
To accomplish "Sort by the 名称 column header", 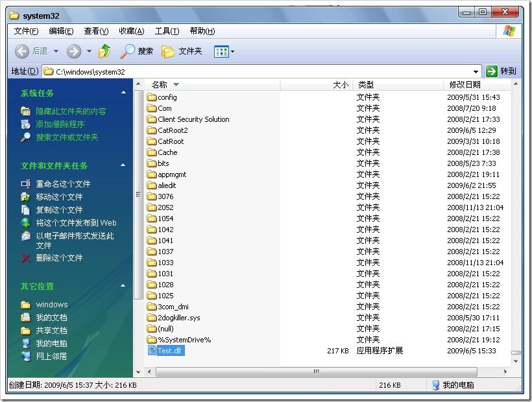I will coord(212,85).
